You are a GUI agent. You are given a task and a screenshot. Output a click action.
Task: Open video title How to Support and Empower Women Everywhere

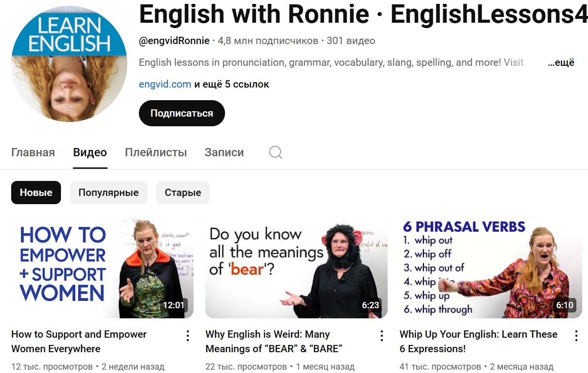[x=79, y=342]
